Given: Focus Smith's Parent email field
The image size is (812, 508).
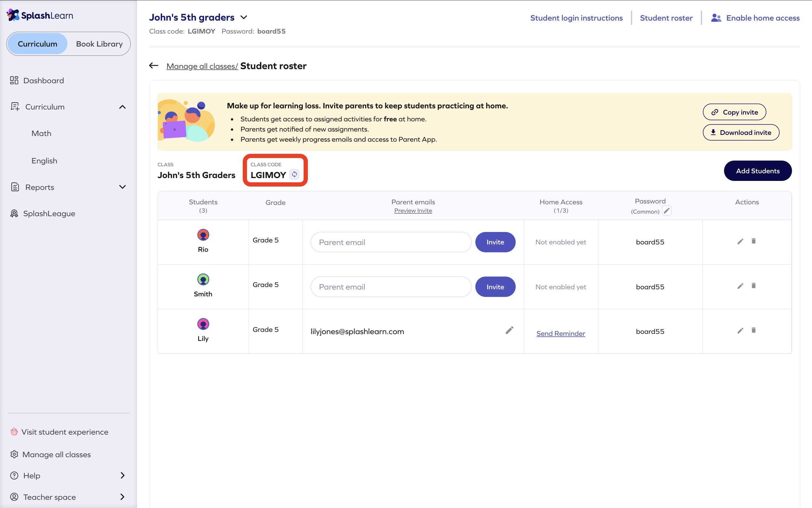Looking at the screenshot, I should pos(391,286).
